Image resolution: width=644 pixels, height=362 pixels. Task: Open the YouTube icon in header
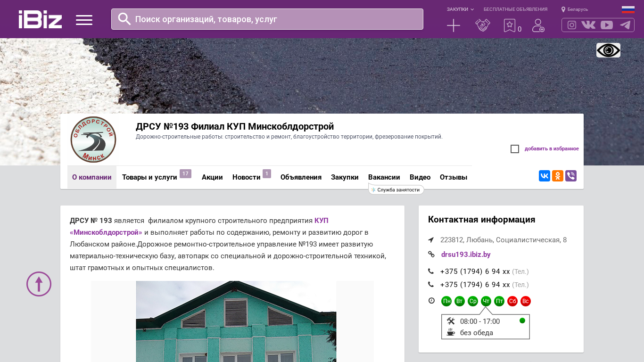pos(607,25)
